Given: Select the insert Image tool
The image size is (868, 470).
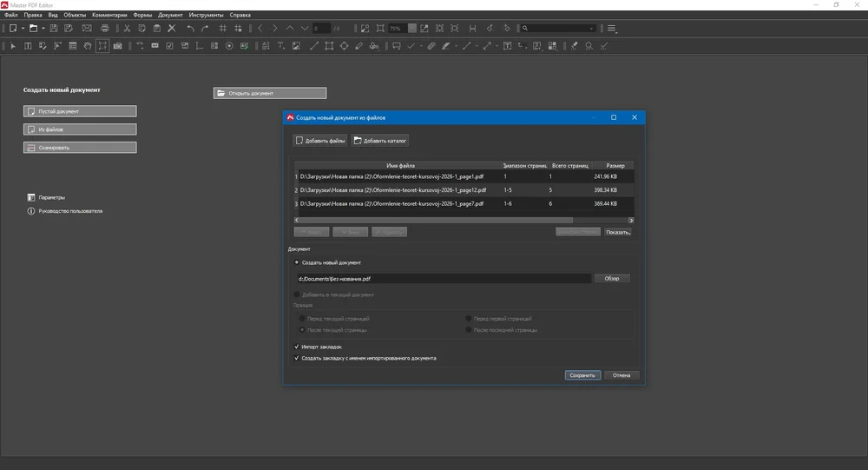Looking at the screenshot, I should pyautogui.click(x=296, y=46).
